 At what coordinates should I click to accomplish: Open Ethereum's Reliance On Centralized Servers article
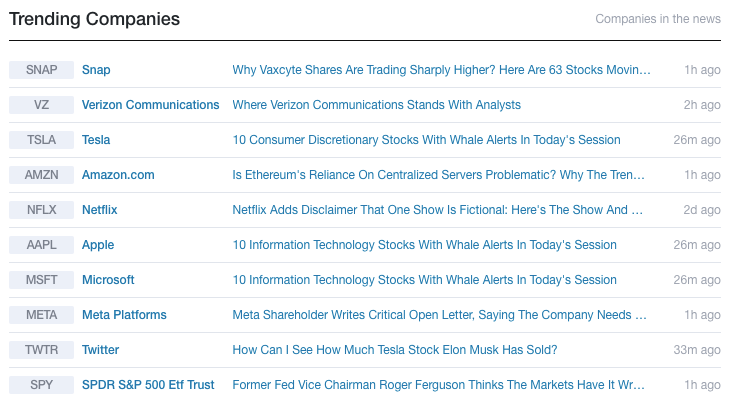439,175
